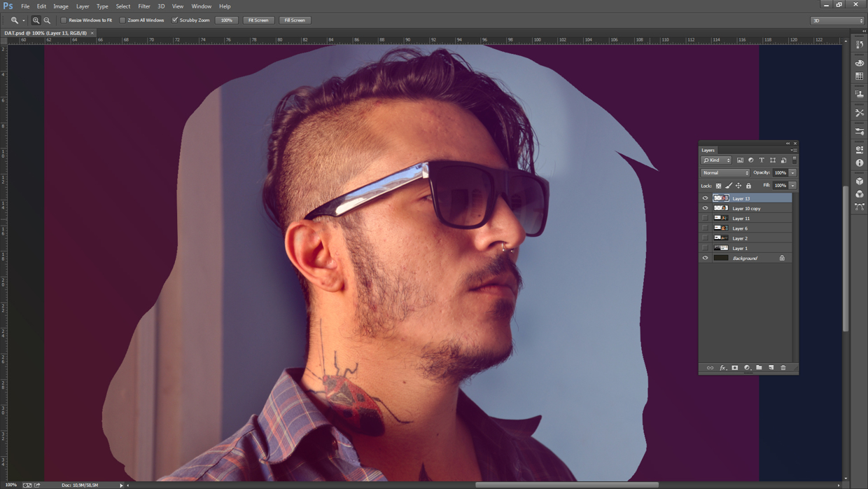Hide Layer 10 copy visibility
The height and width of the screenshot is (489, 868).
pos(706,208)
